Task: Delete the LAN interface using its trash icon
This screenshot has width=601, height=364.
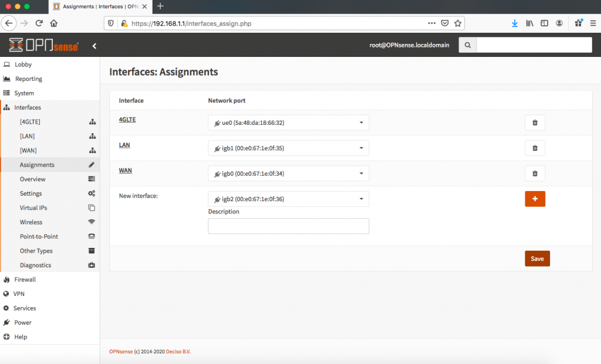Action: pos(535,148)
